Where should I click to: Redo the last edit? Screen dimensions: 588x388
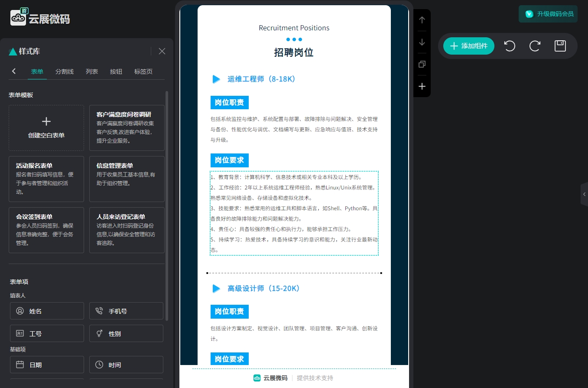(535, 46)
